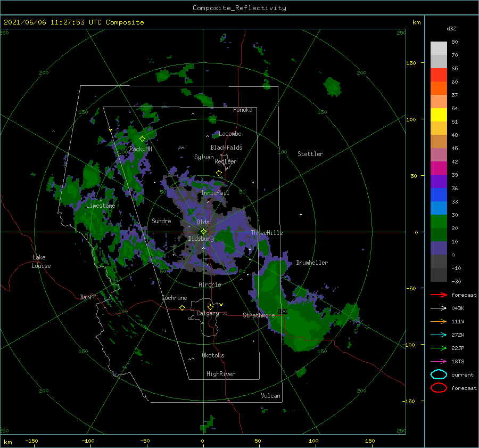Image resolution: width=479 pixels, height=448 pixels.
Task: Click the Olds town label
Action: tap(203, 222)
